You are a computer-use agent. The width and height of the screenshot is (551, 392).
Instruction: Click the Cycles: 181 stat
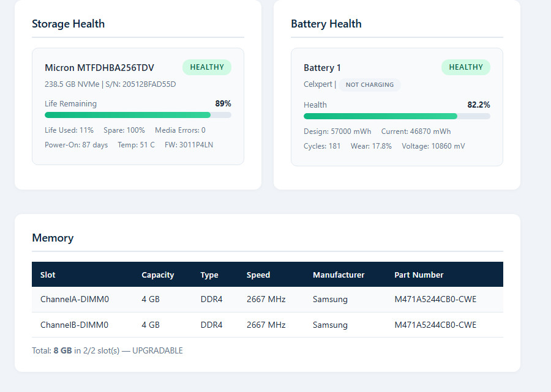click(x=322, y=146)
